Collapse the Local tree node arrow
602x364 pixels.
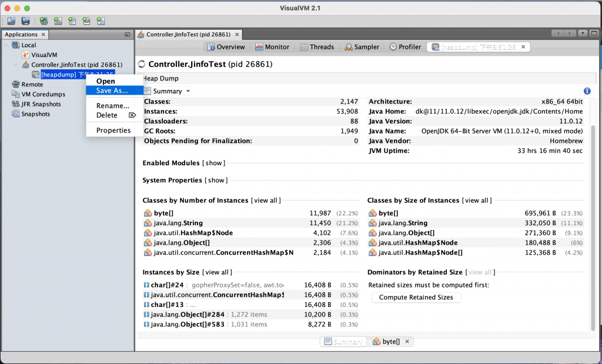(x=6, y=45)
